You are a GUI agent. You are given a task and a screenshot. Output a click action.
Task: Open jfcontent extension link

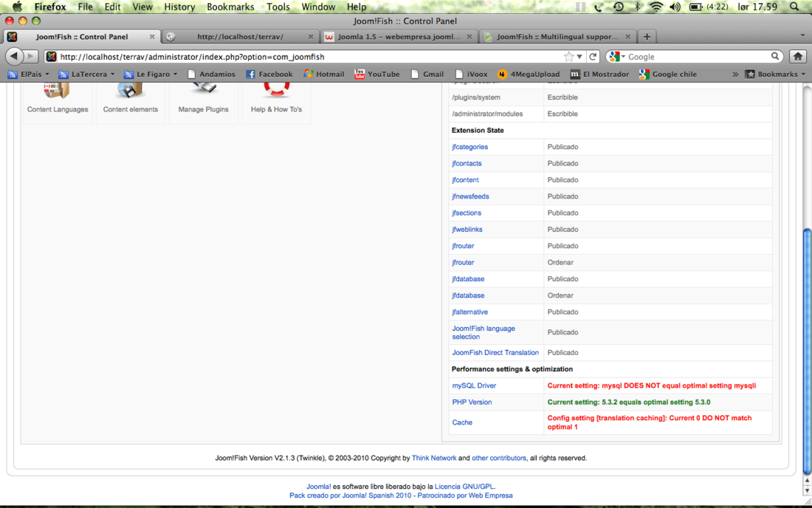coord(465,180)
